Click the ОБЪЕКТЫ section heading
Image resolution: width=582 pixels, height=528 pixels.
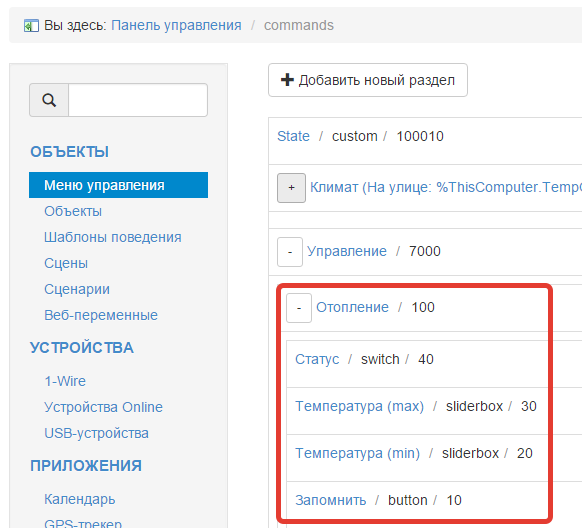[69, 152]
